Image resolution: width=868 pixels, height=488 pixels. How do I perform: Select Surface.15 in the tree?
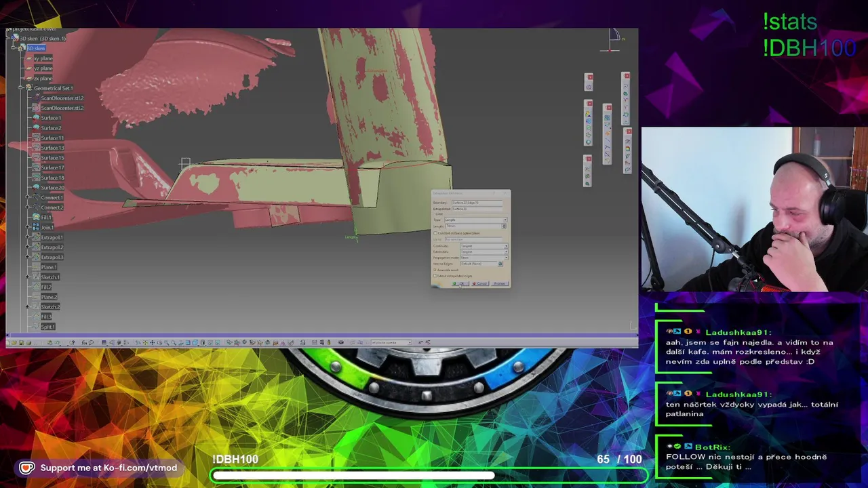52,158
